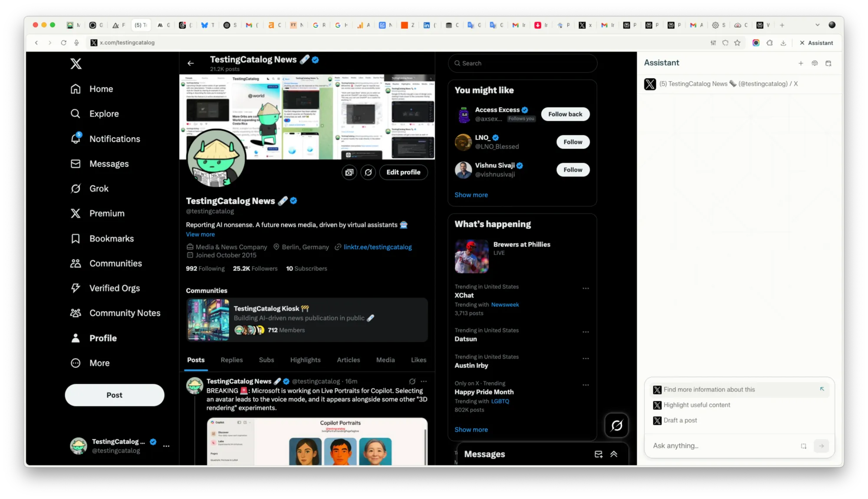This screenshot has height=499, width=868.
Task: Open Verified Orgs in the sidebar
Action: point(115,288)
